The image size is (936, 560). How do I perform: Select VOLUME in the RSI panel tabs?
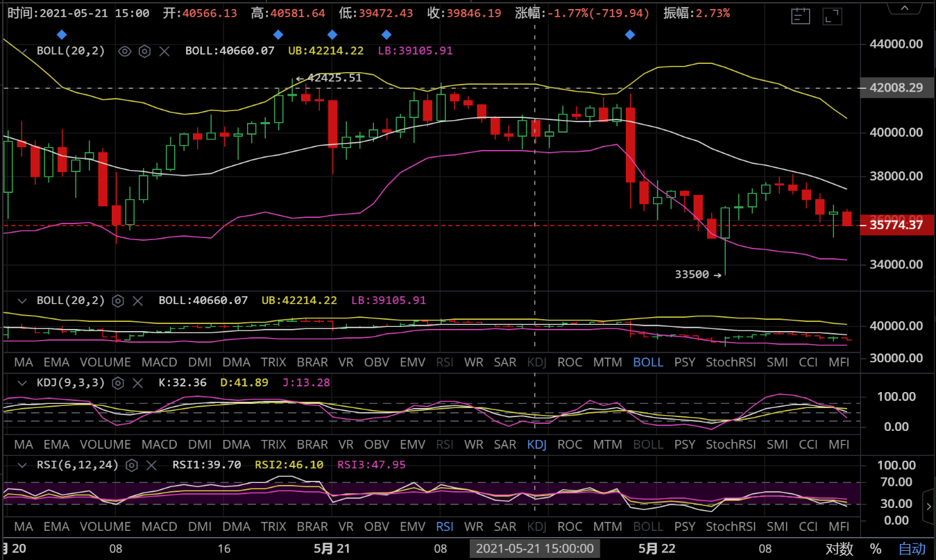(105, 527)
